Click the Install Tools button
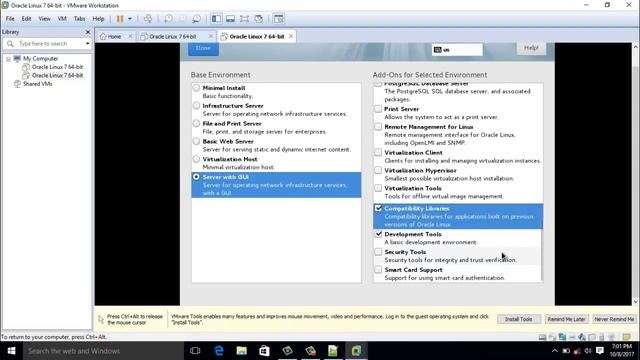Image resolution: width=640 pixels, height=360 pixels. tap(519, 319)
